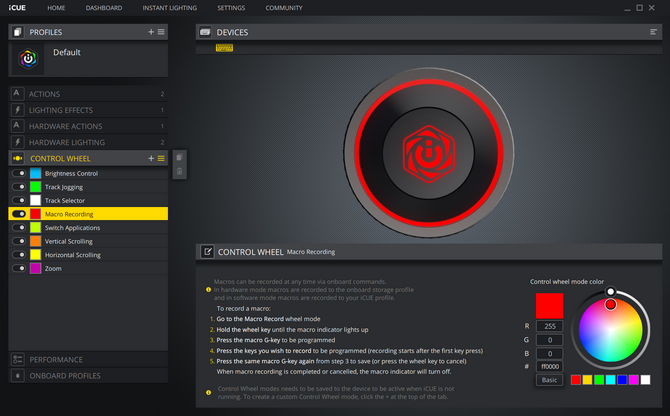The height and width of the screenshot is (416, 670).
Task: Click the Control Wheel section icon
Action: click(x=18, y=158)
